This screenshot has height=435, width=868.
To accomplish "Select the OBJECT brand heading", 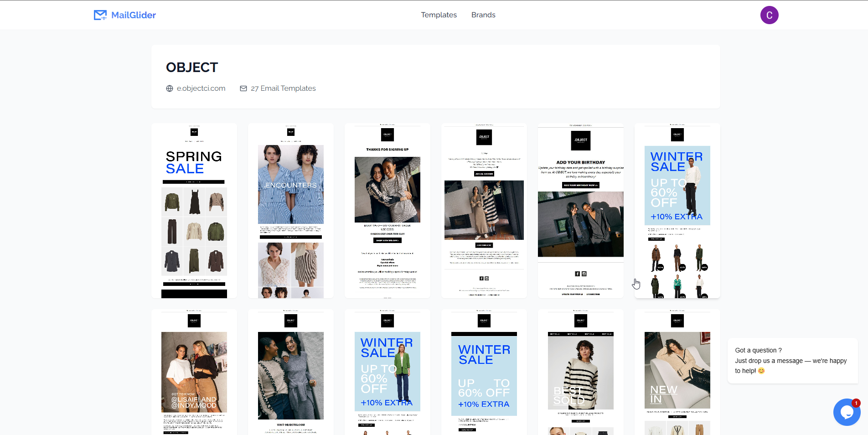I will coord(192,67).
